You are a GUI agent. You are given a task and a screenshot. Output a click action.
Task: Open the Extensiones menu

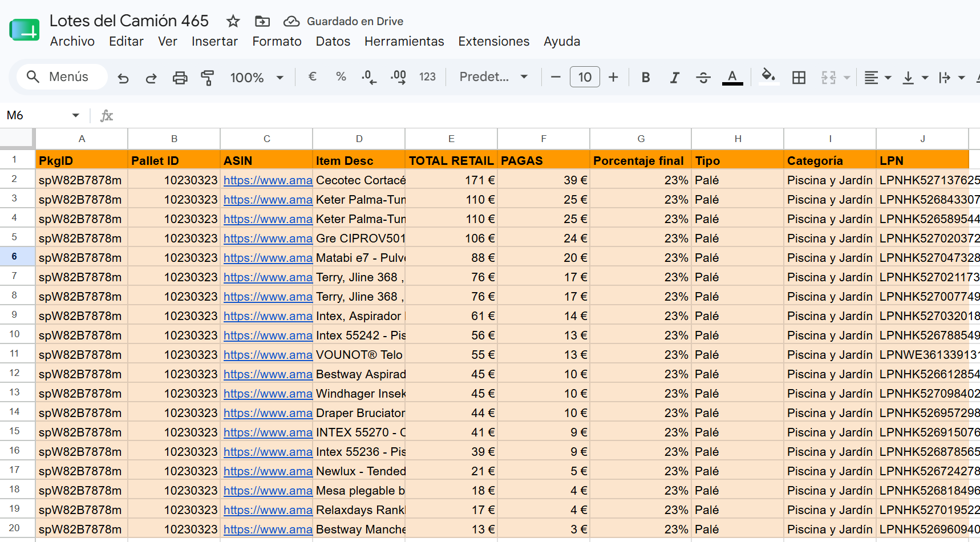click(x=494, y=42)
